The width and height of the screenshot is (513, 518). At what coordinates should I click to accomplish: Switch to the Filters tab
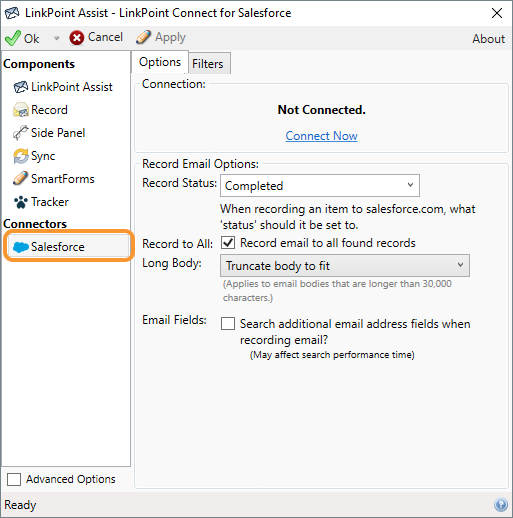point(208,63)
